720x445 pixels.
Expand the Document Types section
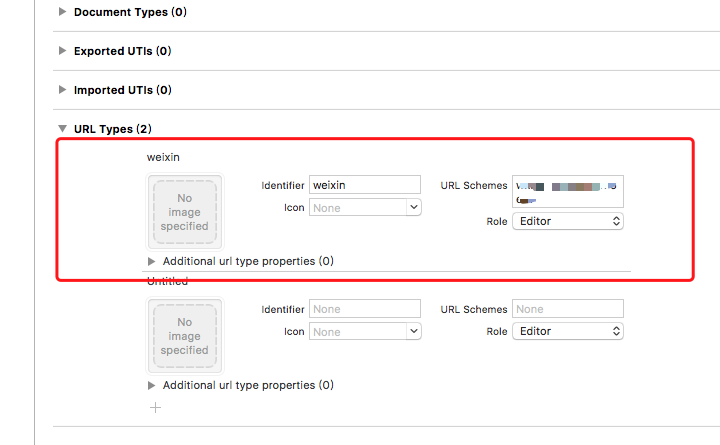64,12
